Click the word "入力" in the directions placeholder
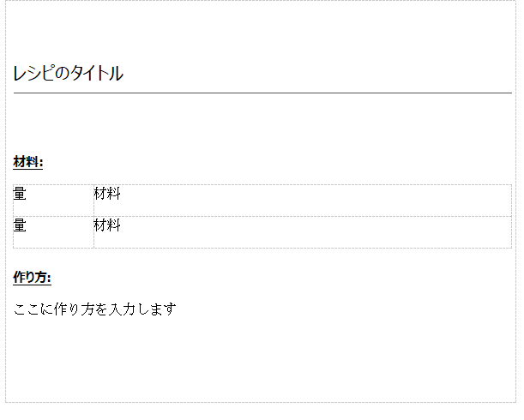Screen dimensions: 524x420 (118, 309)
